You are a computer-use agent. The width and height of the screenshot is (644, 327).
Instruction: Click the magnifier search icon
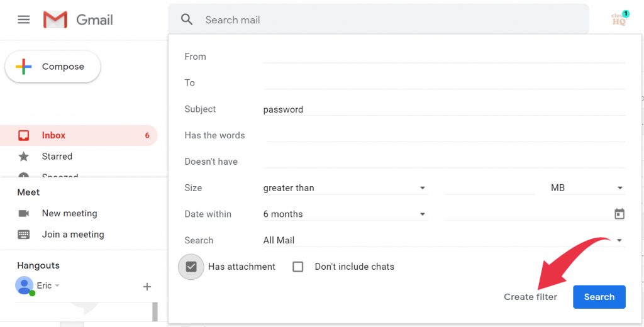pos(187,19)
